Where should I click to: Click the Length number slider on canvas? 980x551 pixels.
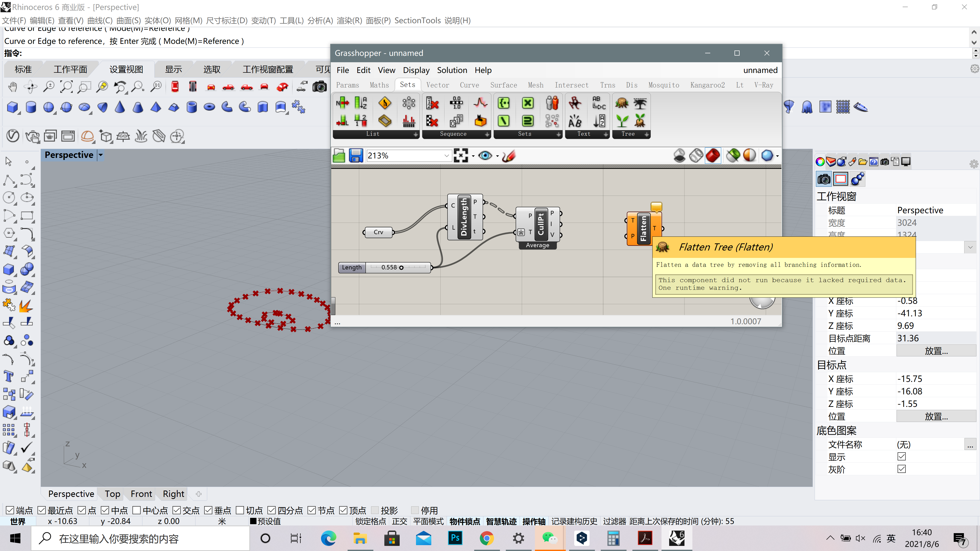point(385,267)
